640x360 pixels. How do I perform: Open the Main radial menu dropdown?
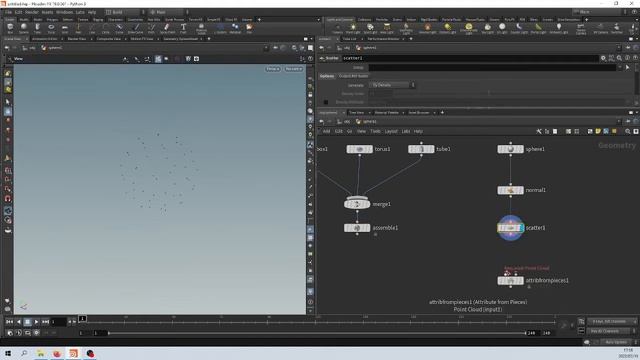(168, 12)
